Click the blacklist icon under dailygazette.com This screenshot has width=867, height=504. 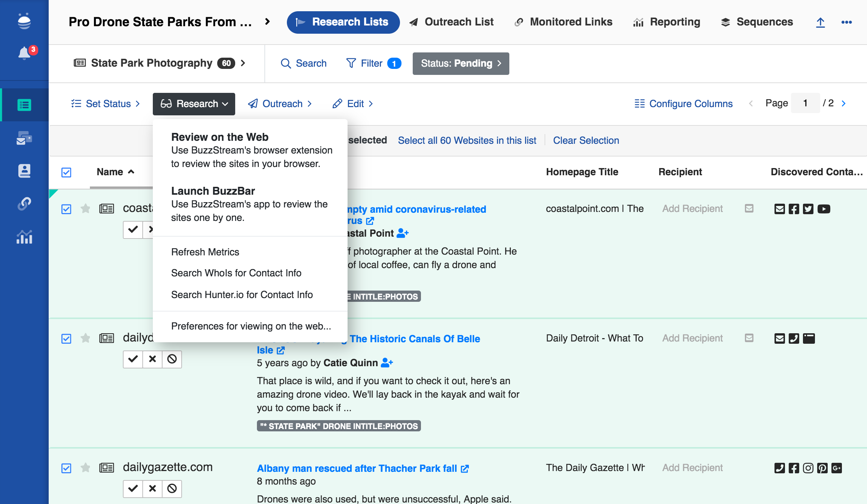pos(172,489)
